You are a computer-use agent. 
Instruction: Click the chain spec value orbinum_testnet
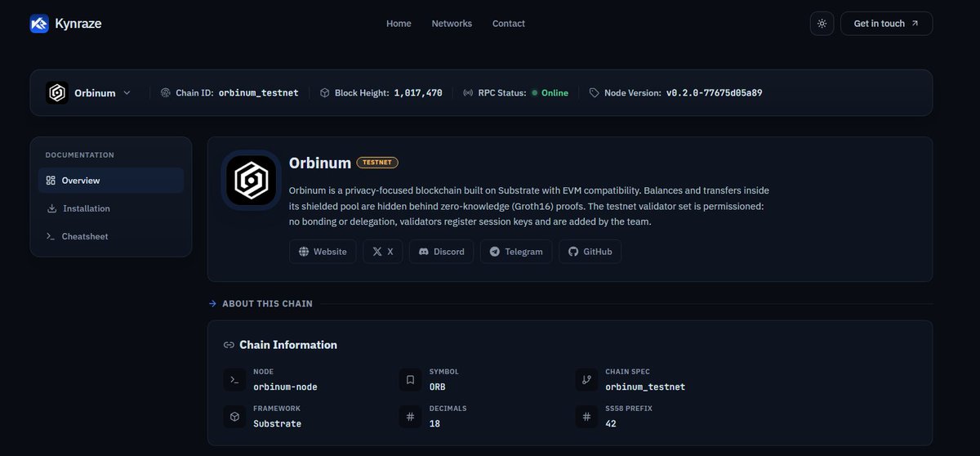645,387
